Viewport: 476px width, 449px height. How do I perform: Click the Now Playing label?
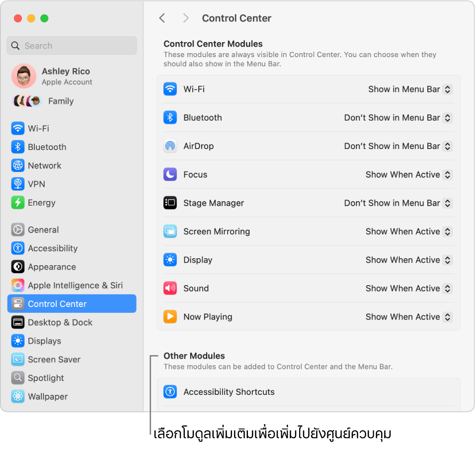[208, 317]
